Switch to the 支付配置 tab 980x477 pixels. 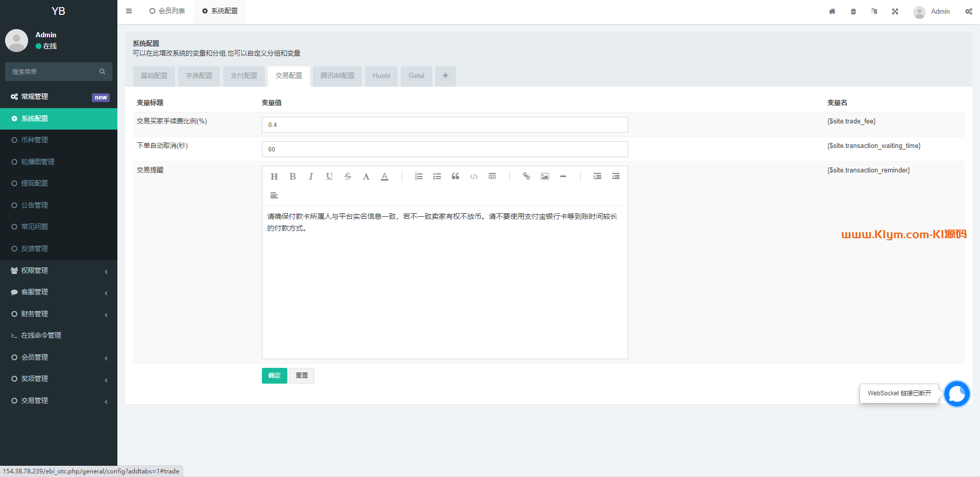click(x=244, y=76)
